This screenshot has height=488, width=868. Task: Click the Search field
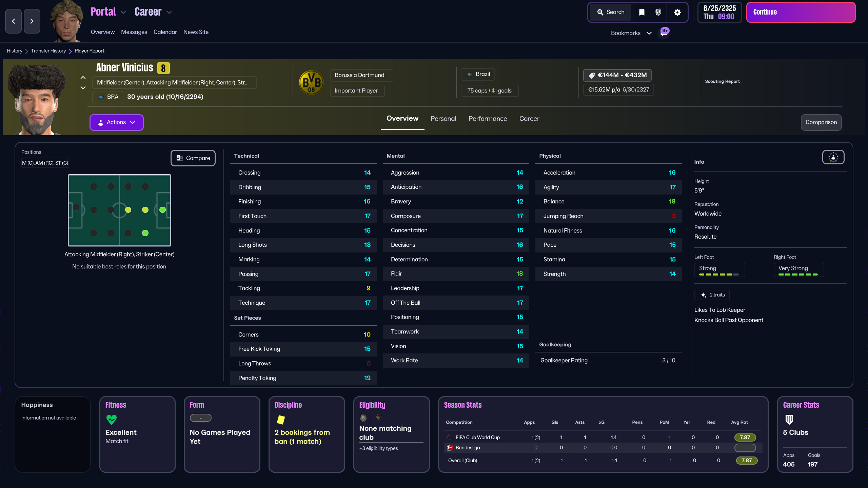611,12
